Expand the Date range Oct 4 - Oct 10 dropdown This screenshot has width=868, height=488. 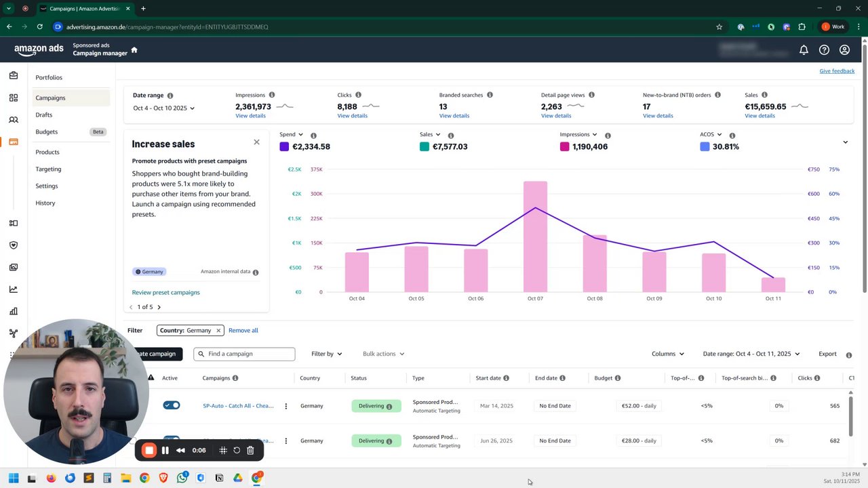[x=163, y=108]
